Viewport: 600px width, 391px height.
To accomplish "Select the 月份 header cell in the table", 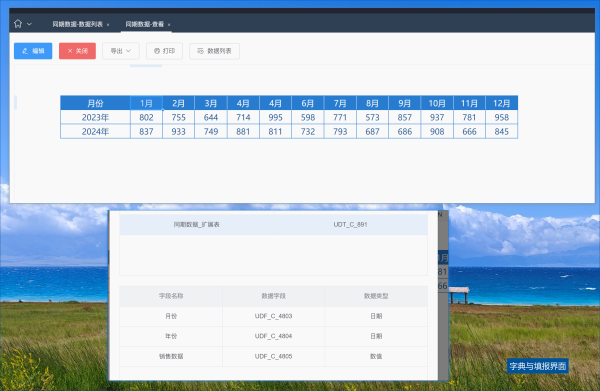I will [95, 103].
